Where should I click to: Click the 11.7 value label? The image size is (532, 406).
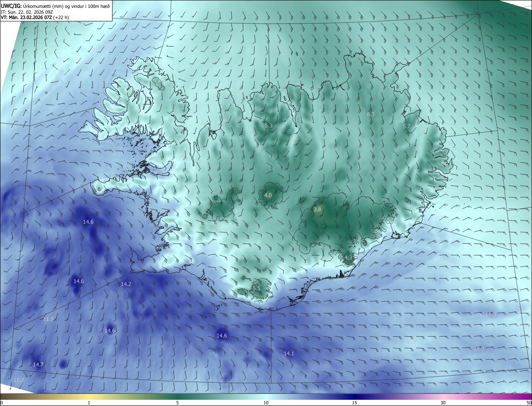click(x=19, y=380)
